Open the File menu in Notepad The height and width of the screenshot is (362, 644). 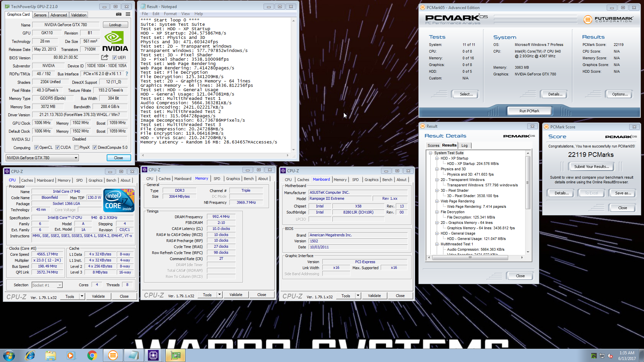click(x=145, y=14)
